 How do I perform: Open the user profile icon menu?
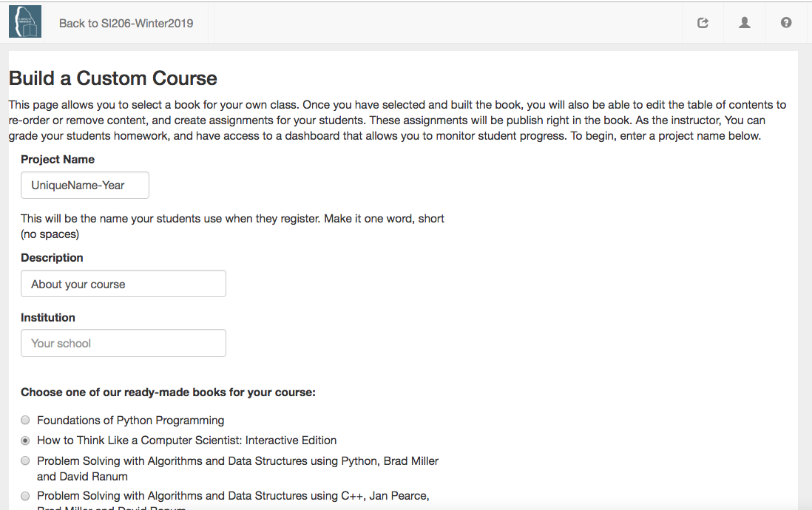click(x=744, y=23)
